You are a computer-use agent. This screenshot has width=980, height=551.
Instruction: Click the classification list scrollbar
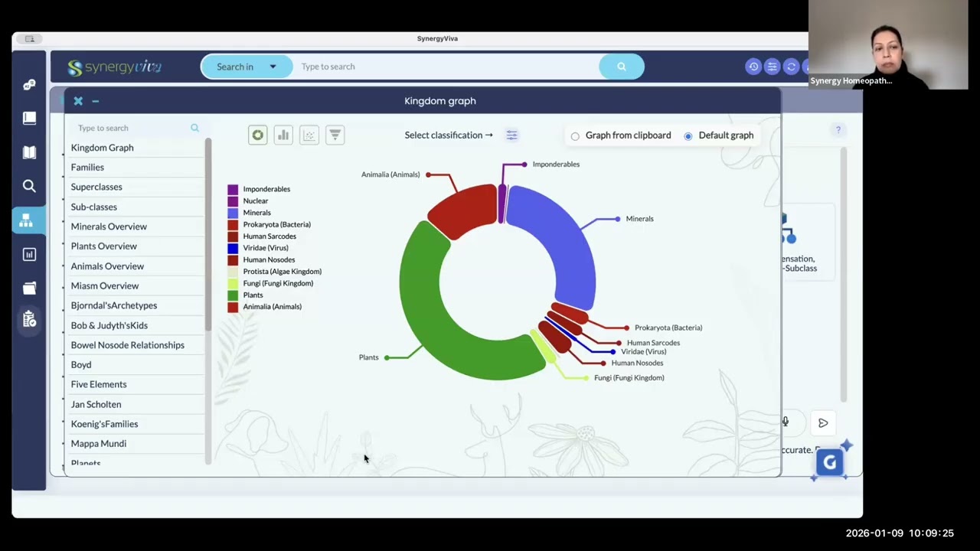coord(207,236)
